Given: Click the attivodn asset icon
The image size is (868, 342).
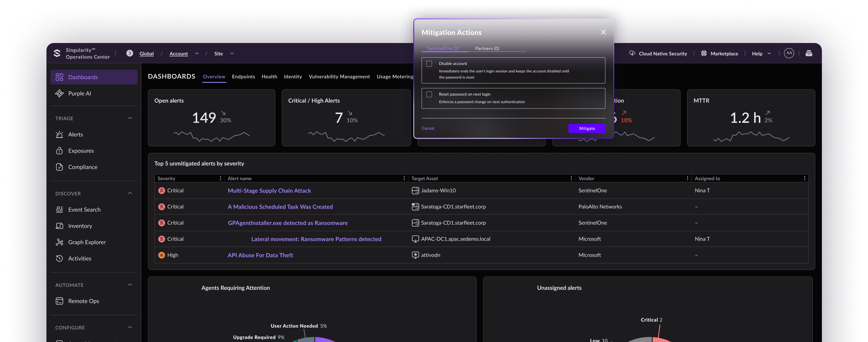Looking at the screenshot, I should click(x=415, y=255).
